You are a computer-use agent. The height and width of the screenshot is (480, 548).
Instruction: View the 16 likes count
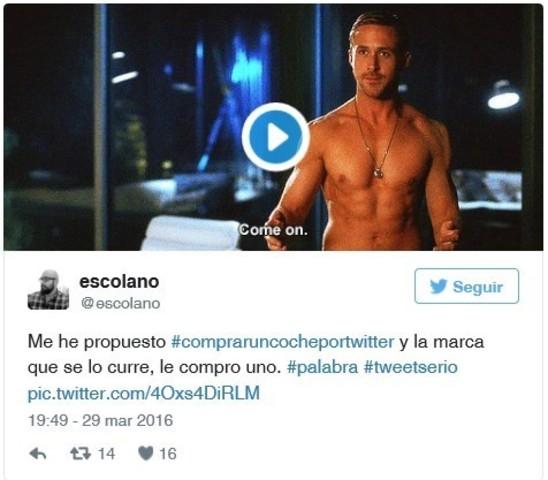point(168,454)
